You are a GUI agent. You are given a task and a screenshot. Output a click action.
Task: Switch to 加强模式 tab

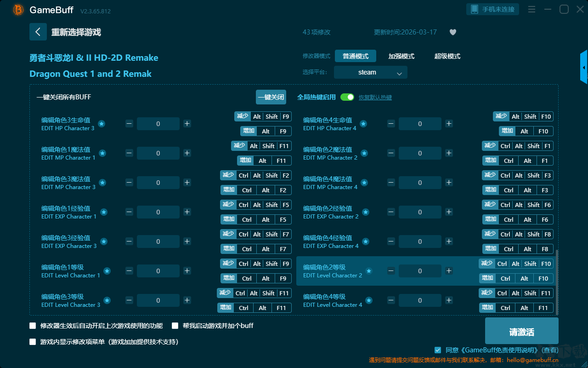pos(401,56)
